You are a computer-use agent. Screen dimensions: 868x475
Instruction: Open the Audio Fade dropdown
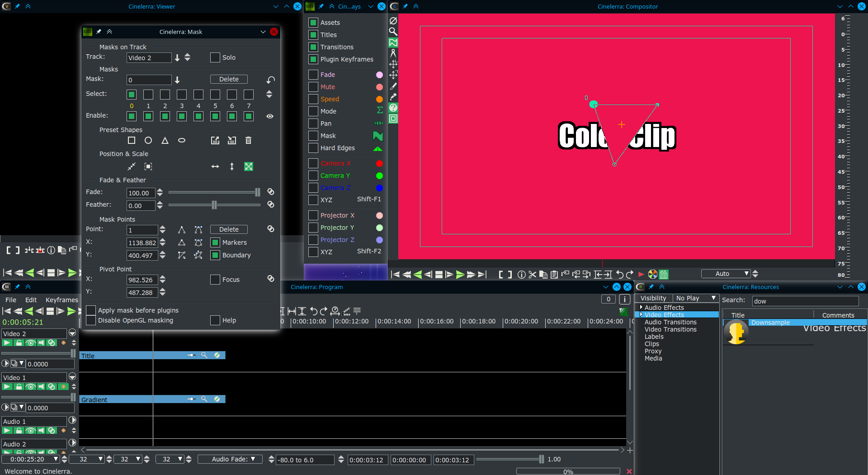click(233, 459)
